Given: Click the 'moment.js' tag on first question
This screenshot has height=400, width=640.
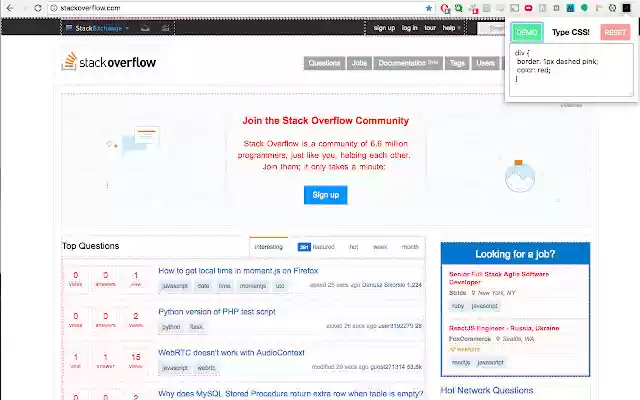Looking at the screenshot, I should 253,286.
